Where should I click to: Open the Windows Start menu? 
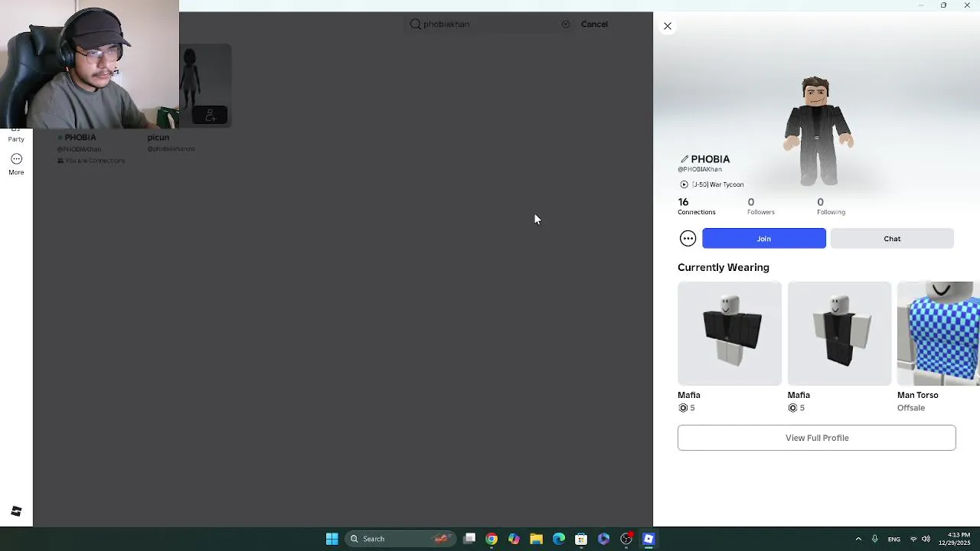click(332, 539)
